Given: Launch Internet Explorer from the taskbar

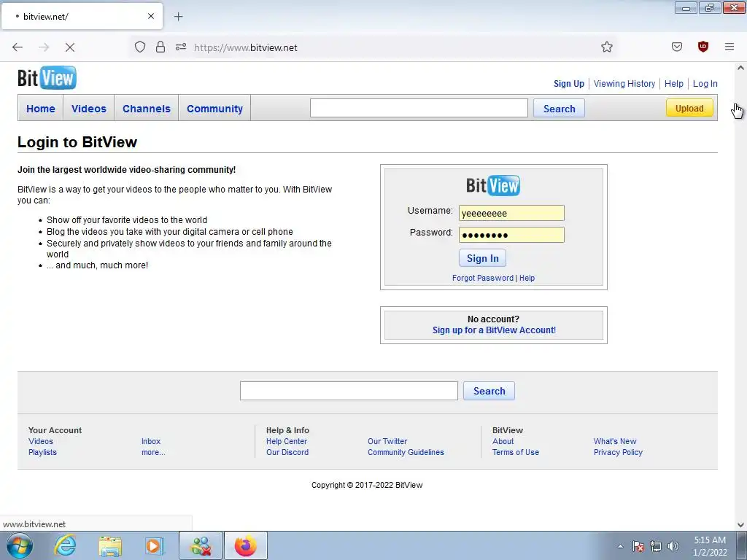Looking at the screenshot, I should pos(65,545).
